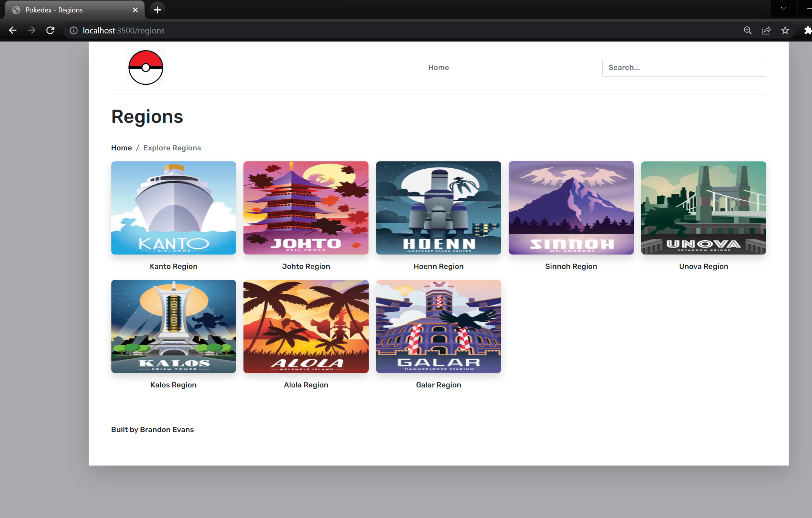Select the Home navigation menu item

pyautogui.click(x=438, y=67)
